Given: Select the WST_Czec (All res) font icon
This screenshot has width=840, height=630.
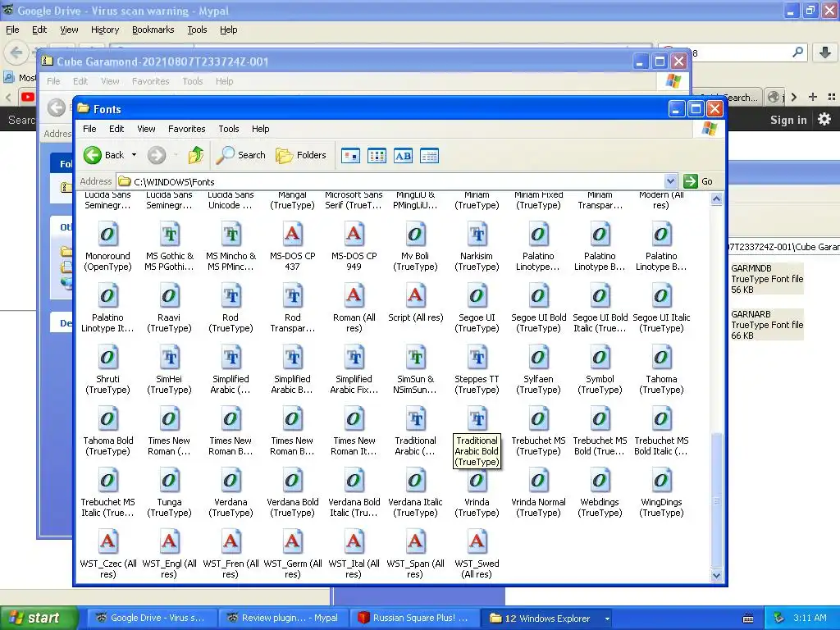Looking at the screenshot, I should pos(107,542).
